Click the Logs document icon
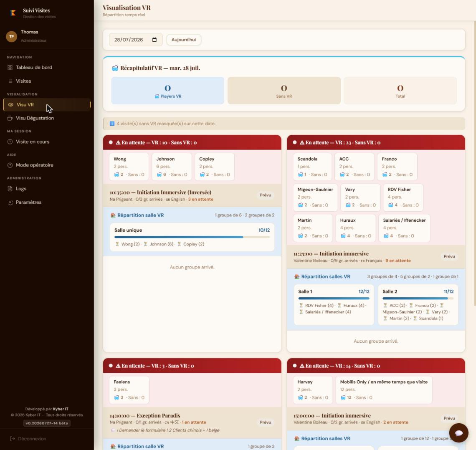The width and height of the screenshot is (476, 450). [x=10, y=189]
